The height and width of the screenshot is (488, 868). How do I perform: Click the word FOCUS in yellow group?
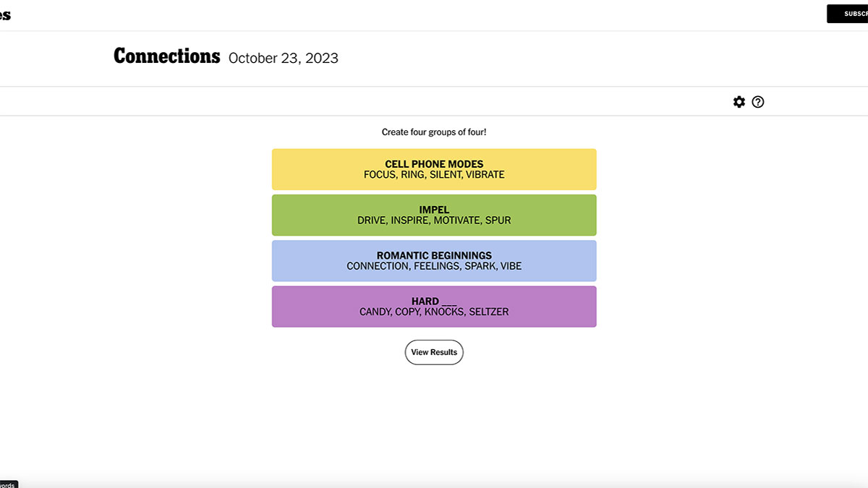point(380,175)
